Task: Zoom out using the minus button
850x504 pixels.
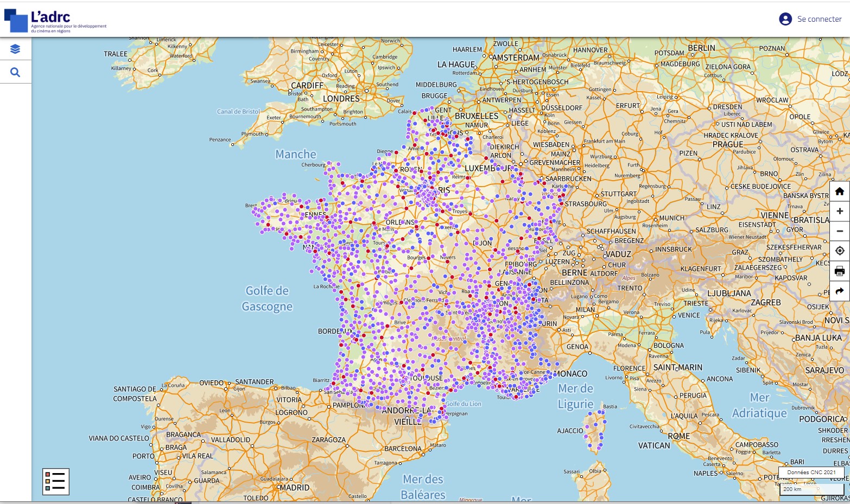Action: [x=839, y=231]
